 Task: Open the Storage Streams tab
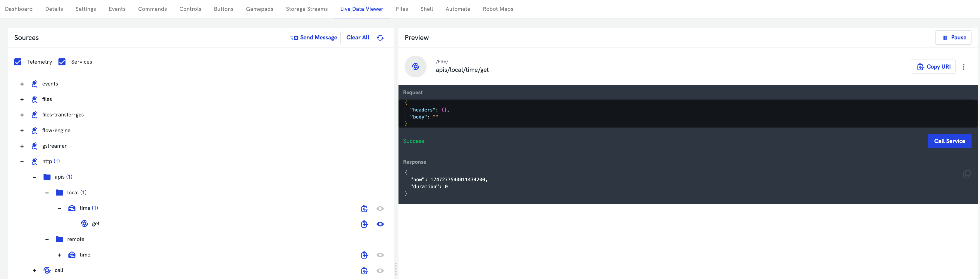307,9
